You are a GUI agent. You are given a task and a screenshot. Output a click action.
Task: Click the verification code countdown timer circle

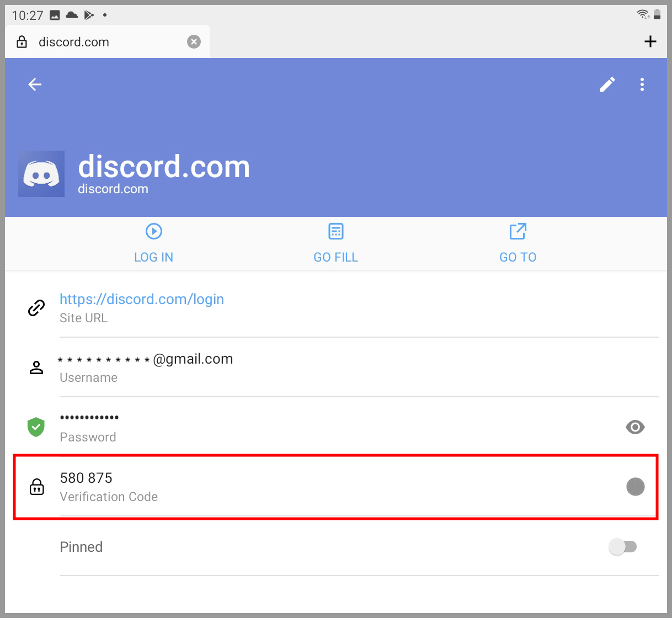click(x=636, y=487)
